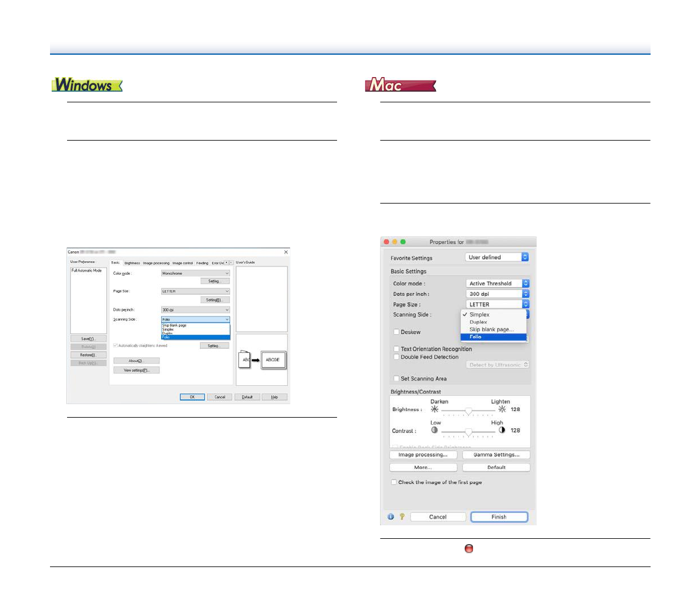The width and height of the screenshot is (700, 600).
Task: Click the red round button icon below dialog
Action: tap(469, 549)
